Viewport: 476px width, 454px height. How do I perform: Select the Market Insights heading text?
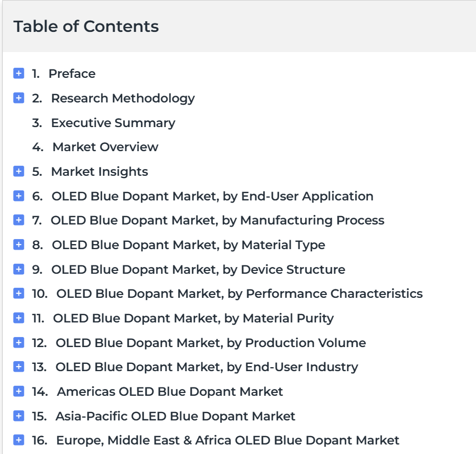pyautogui.click(x=99, y=171)
